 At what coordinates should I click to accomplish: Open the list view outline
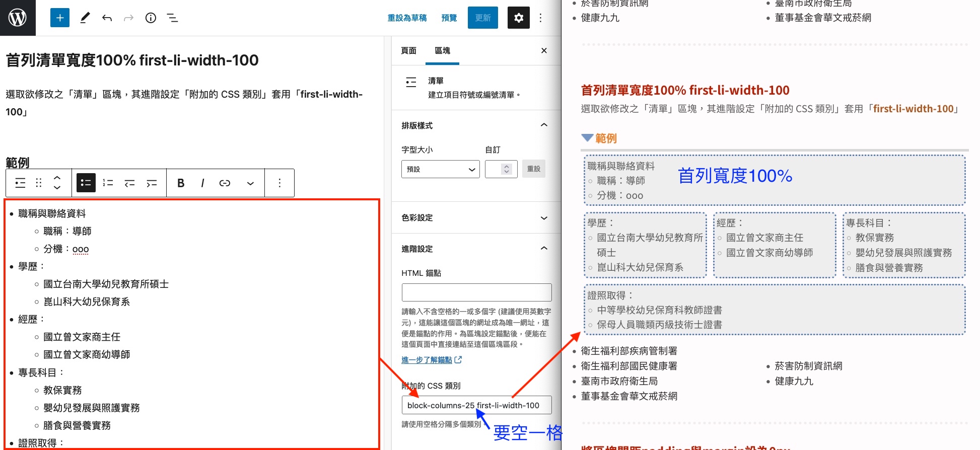[x=172, y=18]
